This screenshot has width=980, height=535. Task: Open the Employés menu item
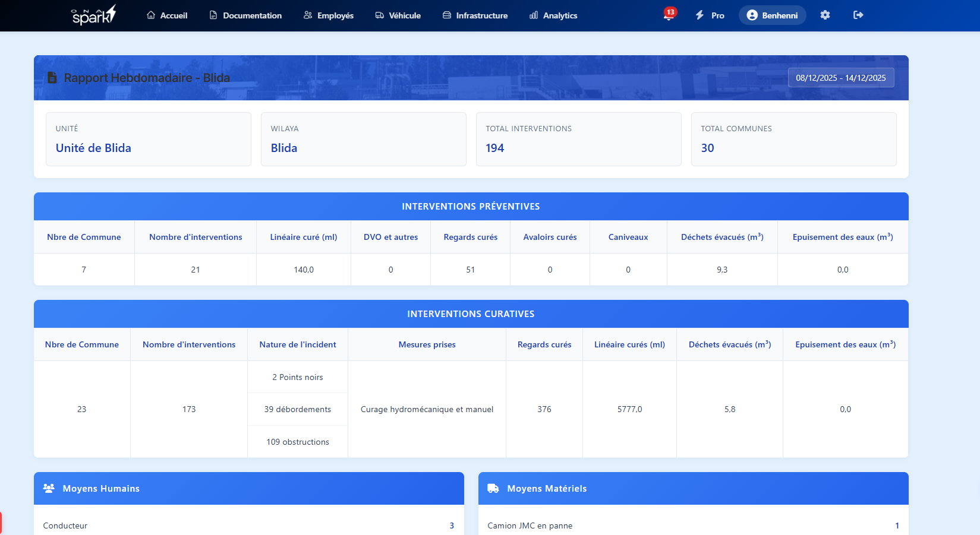(x=329, y=15)
